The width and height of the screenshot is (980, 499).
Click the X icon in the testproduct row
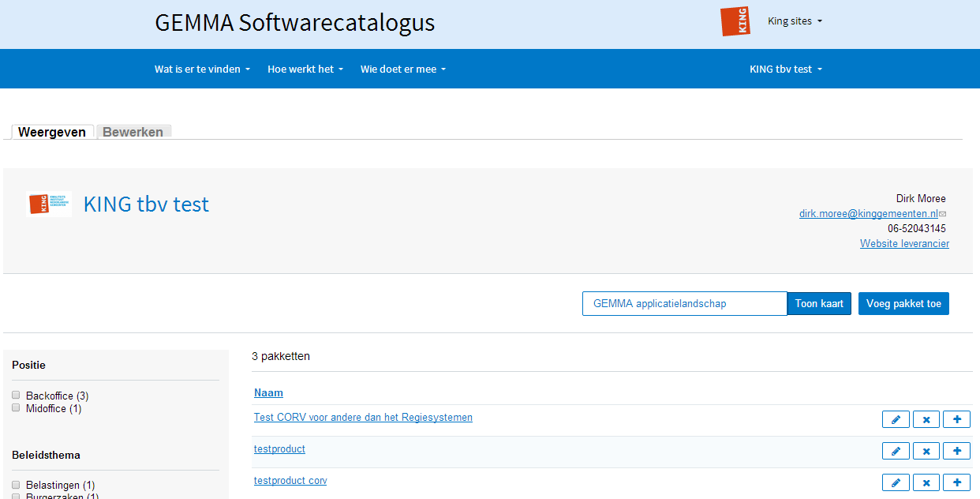[926, 451]
